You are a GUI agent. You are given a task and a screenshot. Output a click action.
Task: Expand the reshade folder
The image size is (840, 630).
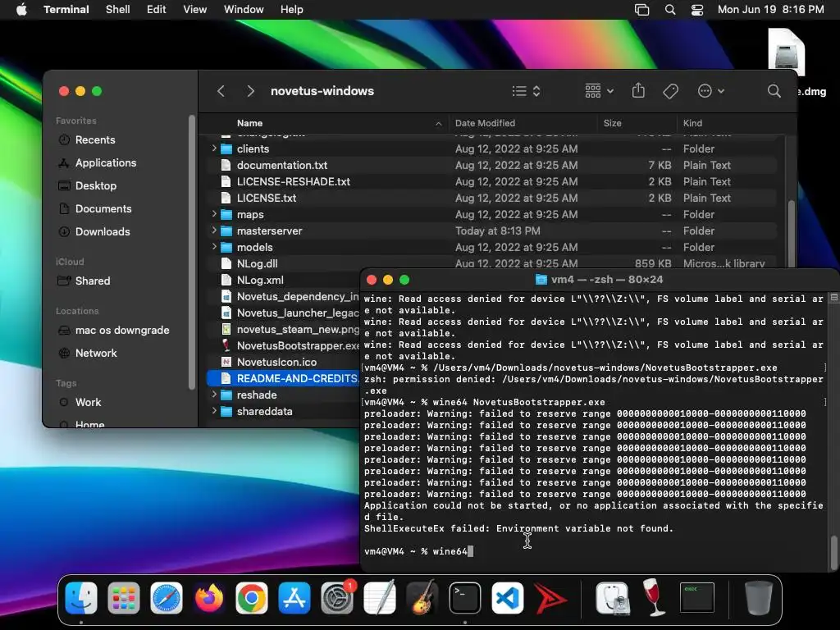coord(214,395)
